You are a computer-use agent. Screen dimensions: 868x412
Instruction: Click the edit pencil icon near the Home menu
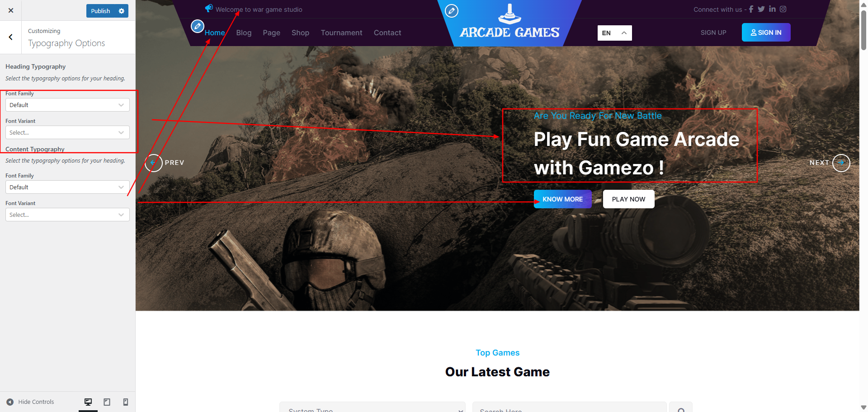click(198, 26)
